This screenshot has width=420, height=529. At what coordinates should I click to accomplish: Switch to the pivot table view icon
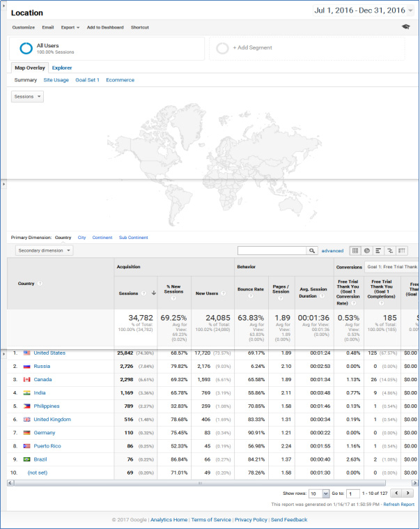[402, 251]
